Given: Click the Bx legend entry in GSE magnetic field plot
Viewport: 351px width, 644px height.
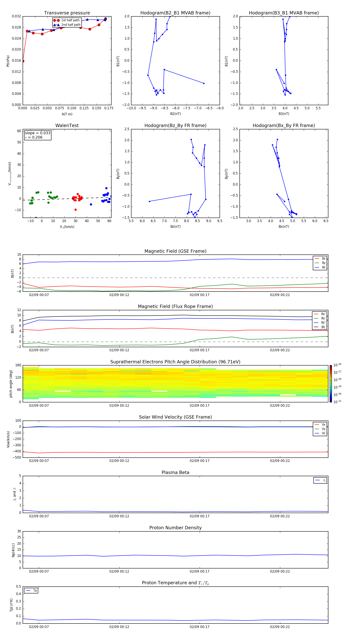Looking at the screenshot, I should tap(320, 259).
